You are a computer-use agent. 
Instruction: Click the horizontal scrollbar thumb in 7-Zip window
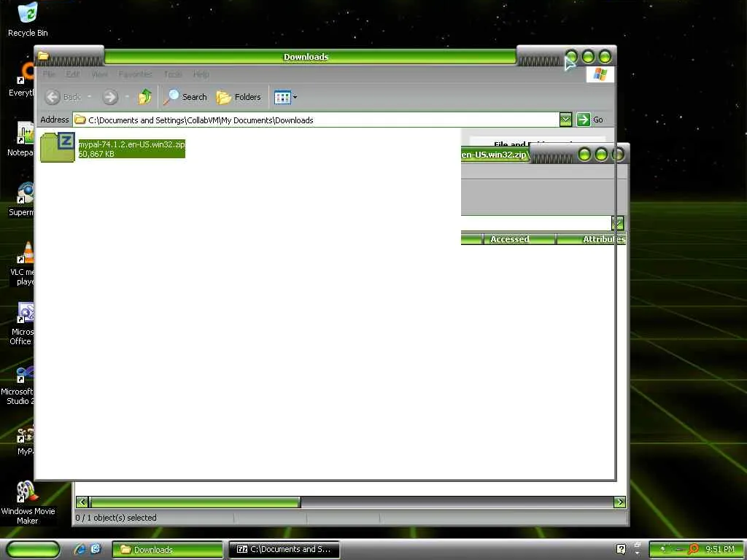tap(196, 502)
